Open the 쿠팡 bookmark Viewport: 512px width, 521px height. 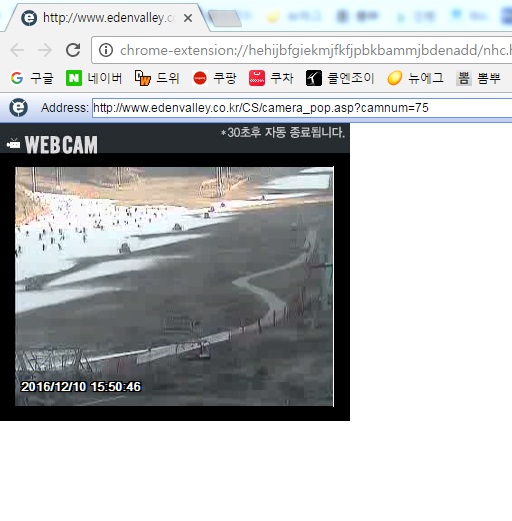coord(215,78)
